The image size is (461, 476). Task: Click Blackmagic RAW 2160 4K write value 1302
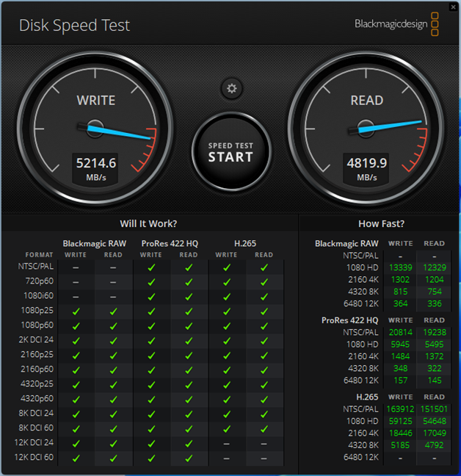pyautogui.click(x=400, y=280)
